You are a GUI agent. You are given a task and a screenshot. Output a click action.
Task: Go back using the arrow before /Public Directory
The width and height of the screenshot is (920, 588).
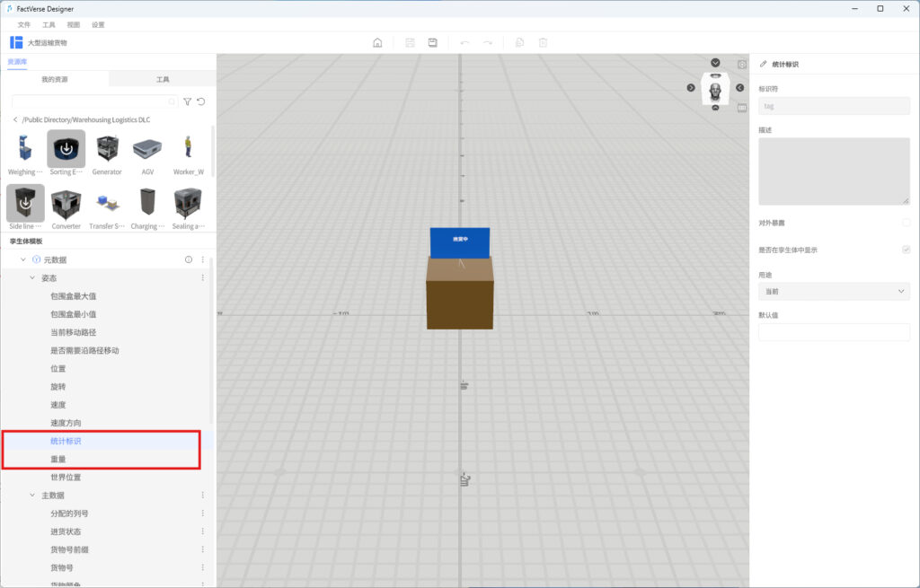click(15, 119)
